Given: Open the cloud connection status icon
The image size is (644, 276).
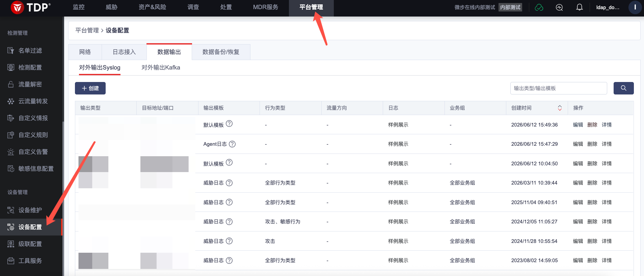Looking at the screenshot, I should [539, 7].
